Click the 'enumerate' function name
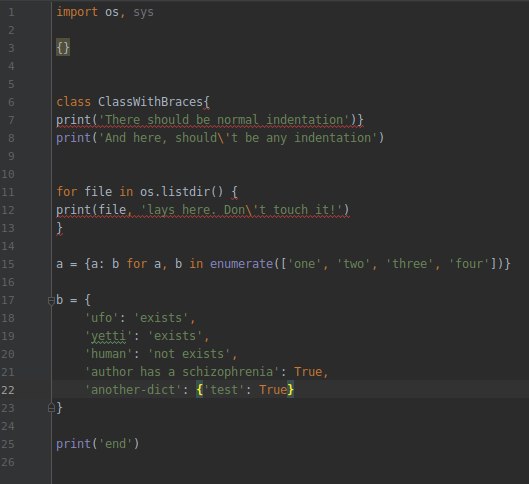 242,264
